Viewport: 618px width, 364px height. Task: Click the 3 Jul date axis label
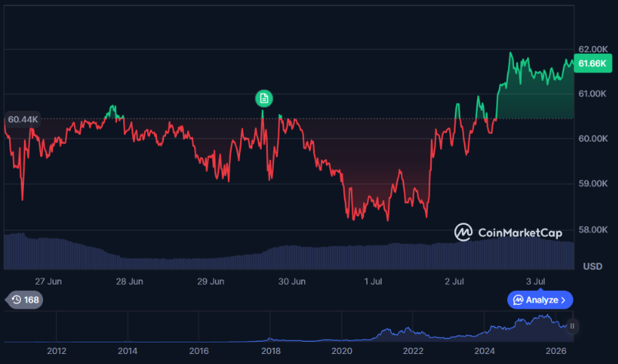coord(536,282)
